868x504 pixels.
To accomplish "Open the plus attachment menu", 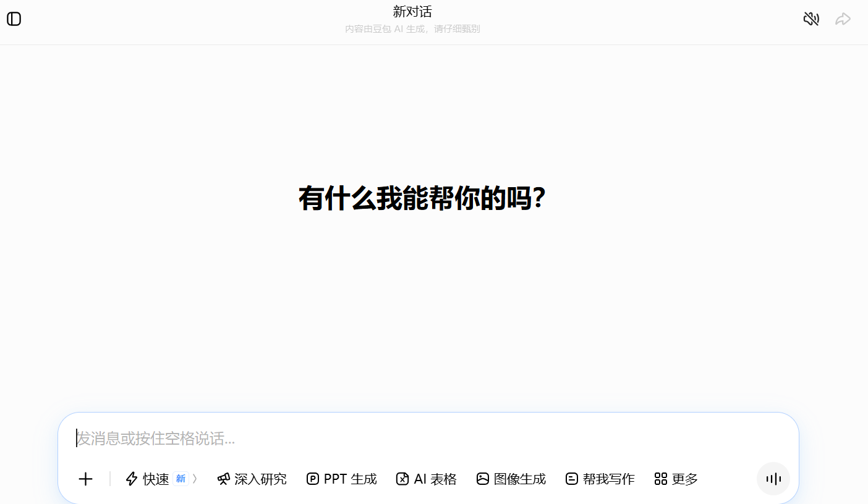I will point(85,479).
